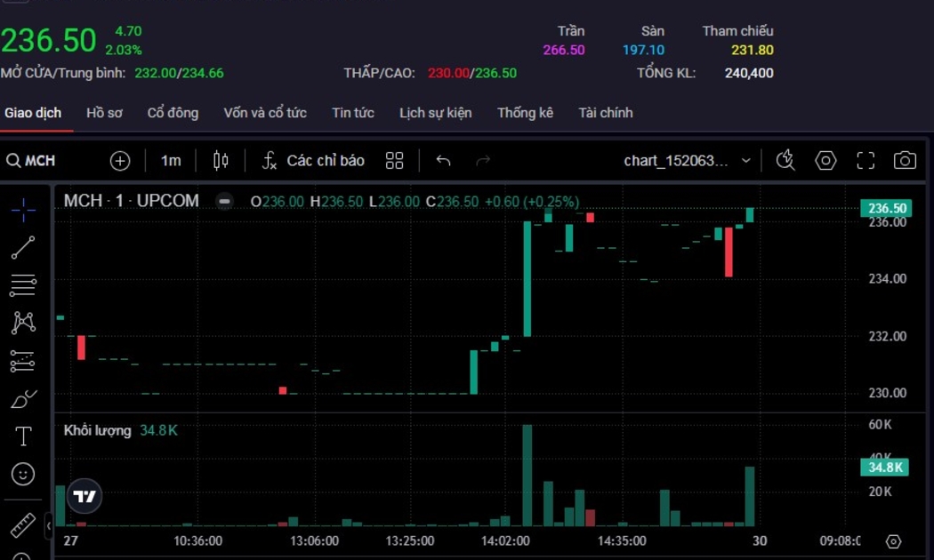Toggle fullscreen chart mode

866,161
